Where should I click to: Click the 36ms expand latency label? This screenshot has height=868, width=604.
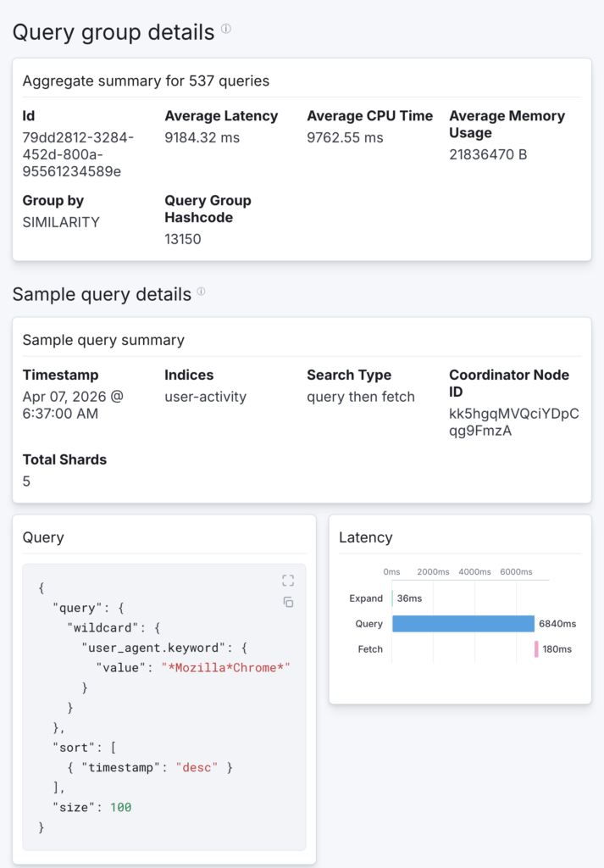[x=409, y=598]
